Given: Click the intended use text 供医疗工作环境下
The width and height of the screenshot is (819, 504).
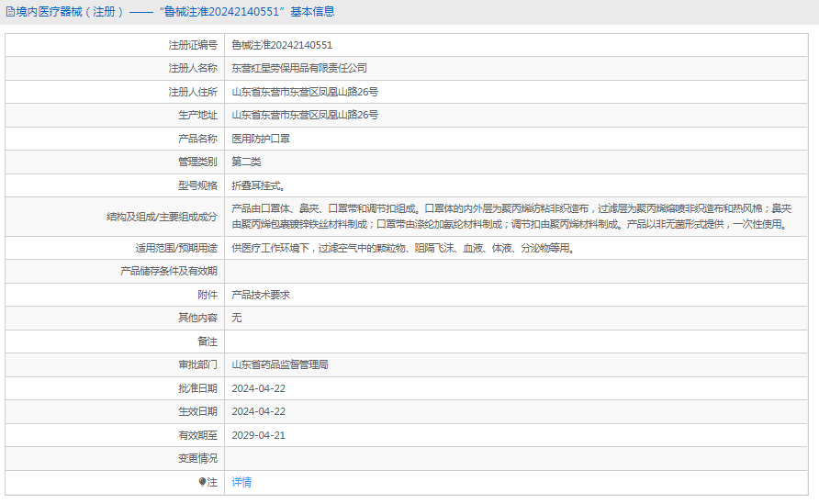Looking at the screenshot, I should coord(403,248).
